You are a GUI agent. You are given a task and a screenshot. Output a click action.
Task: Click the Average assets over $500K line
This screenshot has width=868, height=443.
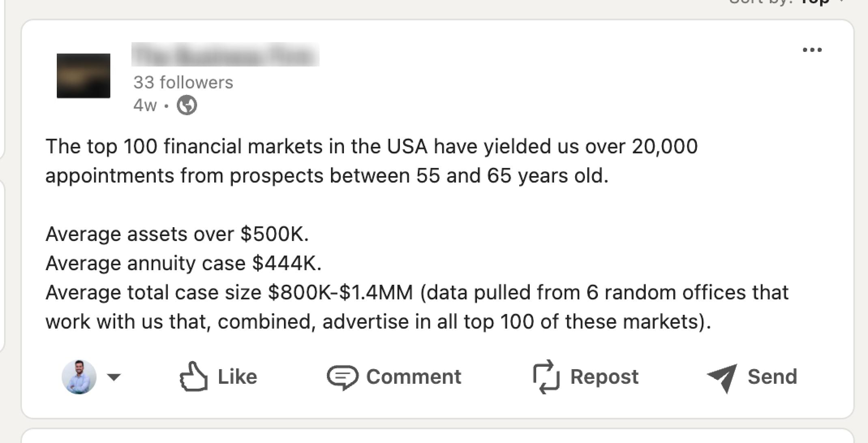[x=177, y=234]
